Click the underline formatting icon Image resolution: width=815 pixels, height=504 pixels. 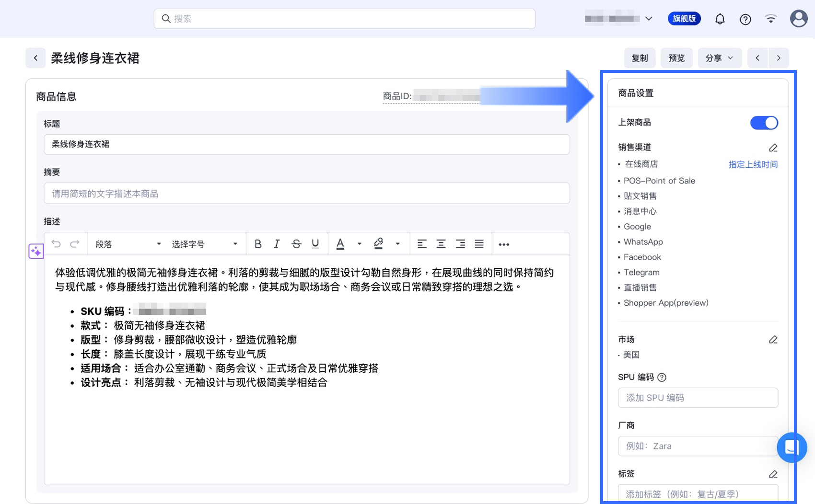coord(315,244)
